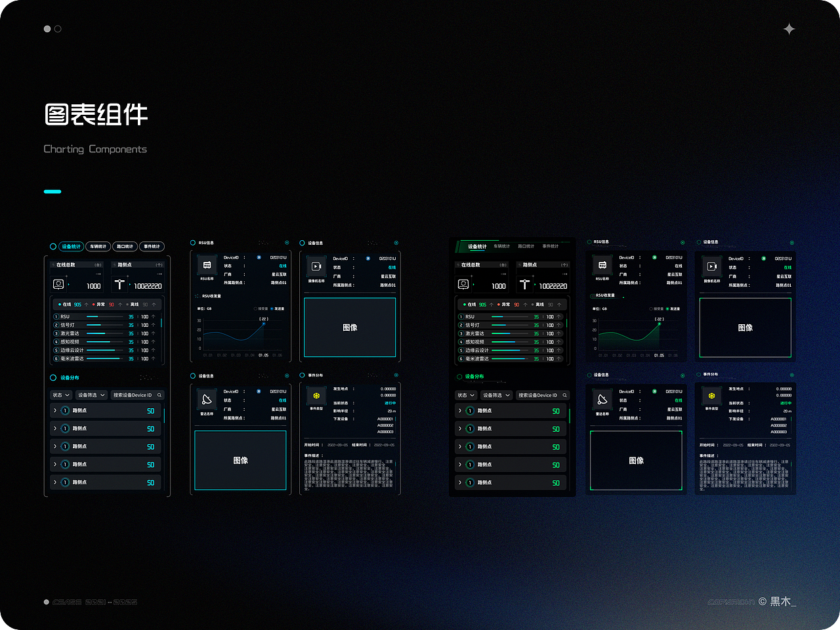
Task: Click the sparkle star icon in top-right corner
Action: pyautogui.click(x=789, y=29)
